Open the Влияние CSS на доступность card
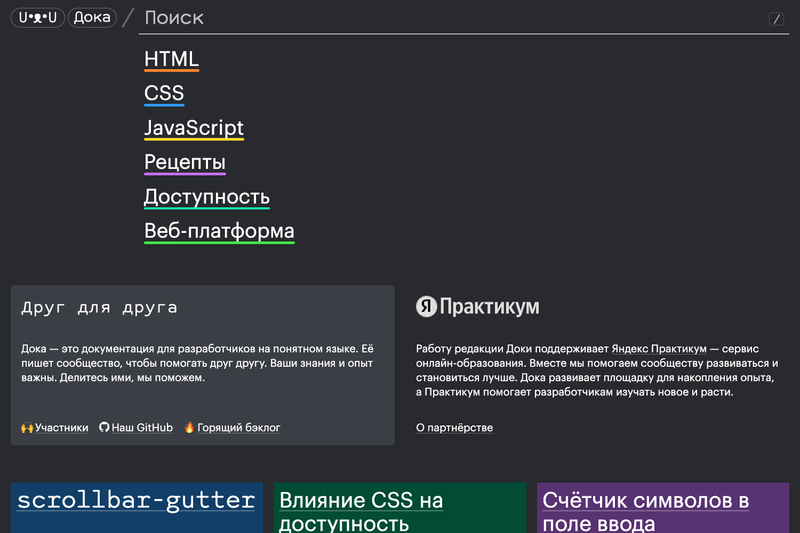 399,508
